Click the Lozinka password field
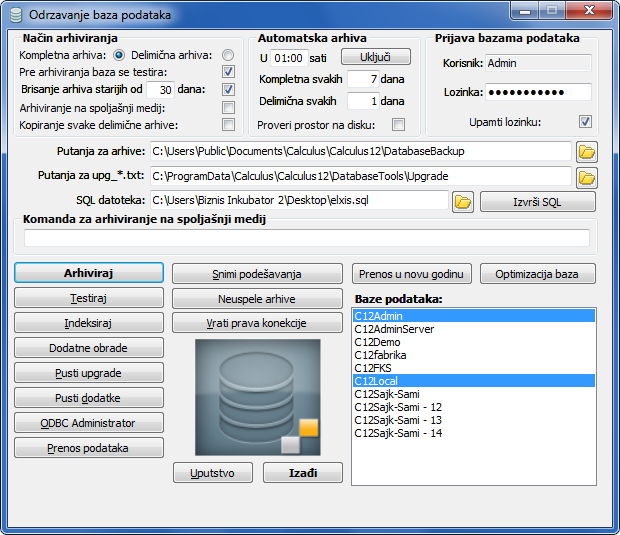The height and width of the screenshot is (535, 620). pyautogui.click(x=537, y=92)
